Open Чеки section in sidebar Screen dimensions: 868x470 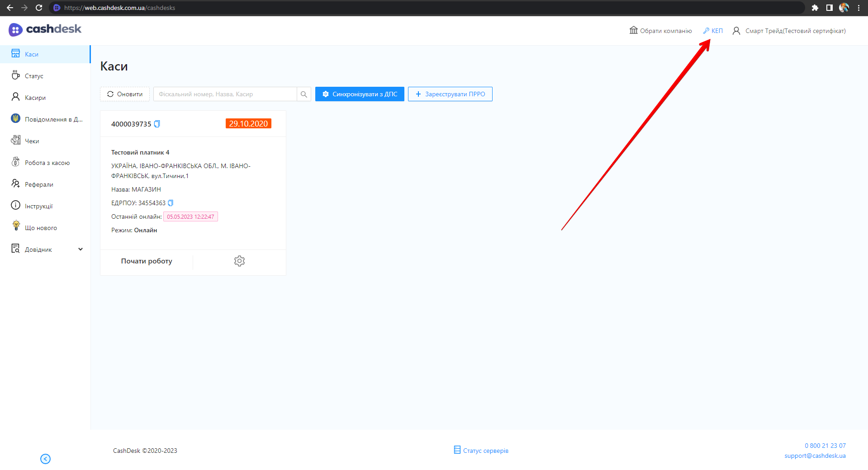(32, 141)
